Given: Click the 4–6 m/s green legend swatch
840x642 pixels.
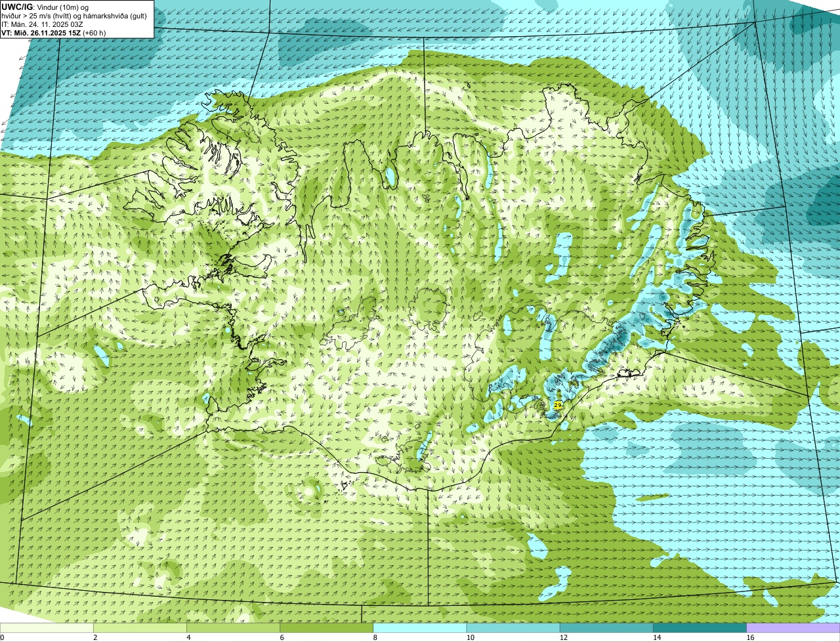Looking at the screenshot, I should click(234, 628).
